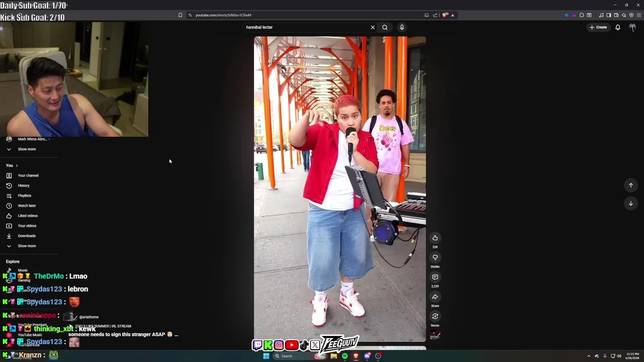The width and height of the screenshot is (644, 362).
Task: Click the volume speaker tray icon
Action: point(619,356)
